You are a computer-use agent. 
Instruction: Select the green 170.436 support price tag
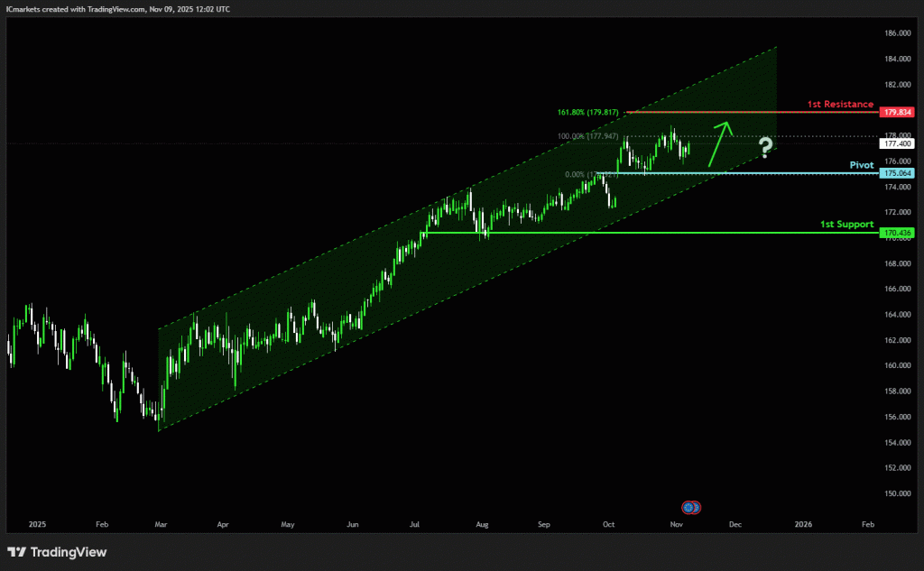tap(898, 233)
